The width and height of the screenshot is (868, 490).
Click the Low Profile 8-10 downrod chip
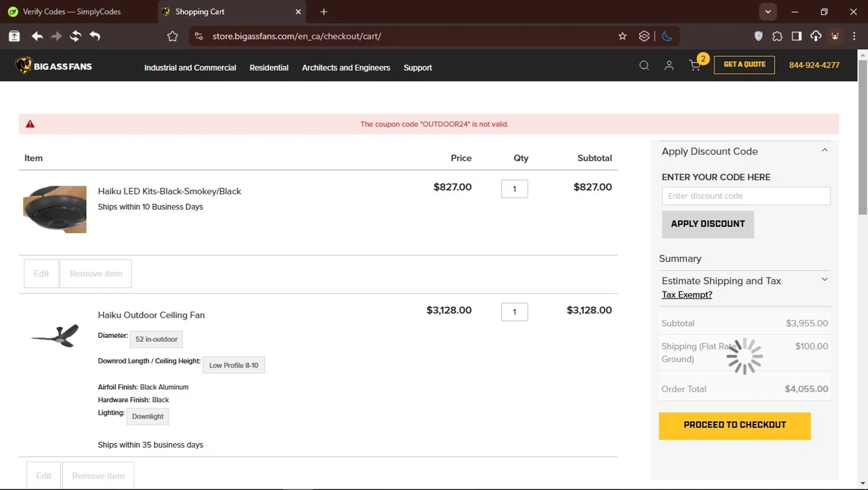tap(234, 365)
